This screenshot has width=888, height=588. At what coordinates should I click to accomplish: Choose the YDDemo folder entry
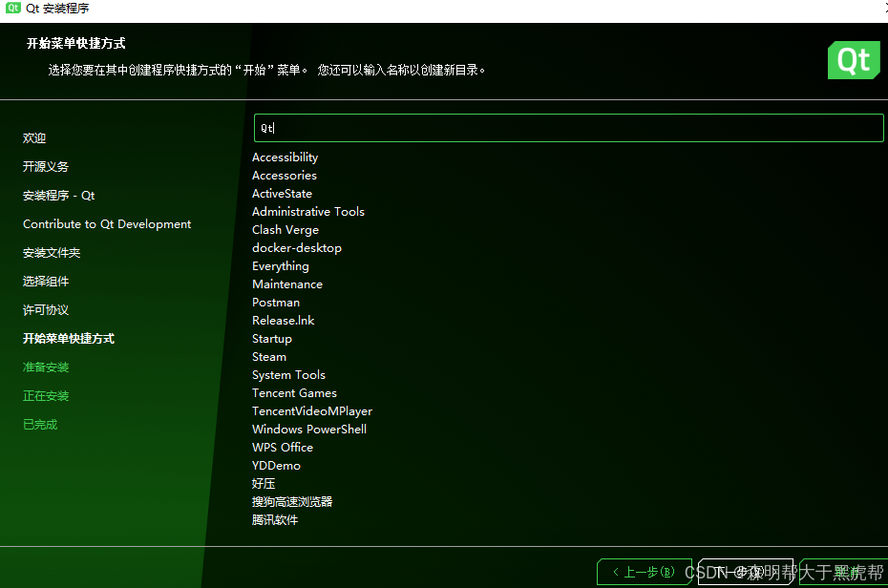(x=276, y=465)
